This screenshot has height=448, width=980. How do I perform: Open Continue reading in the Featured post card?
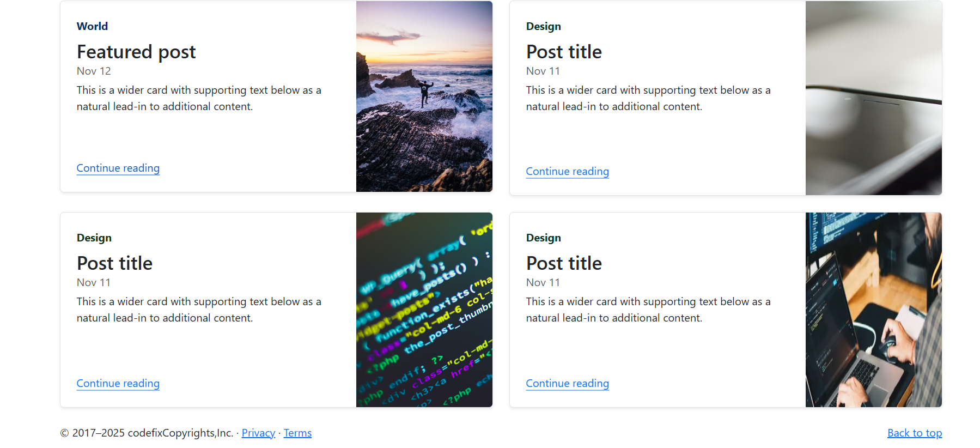coord(118,168)
